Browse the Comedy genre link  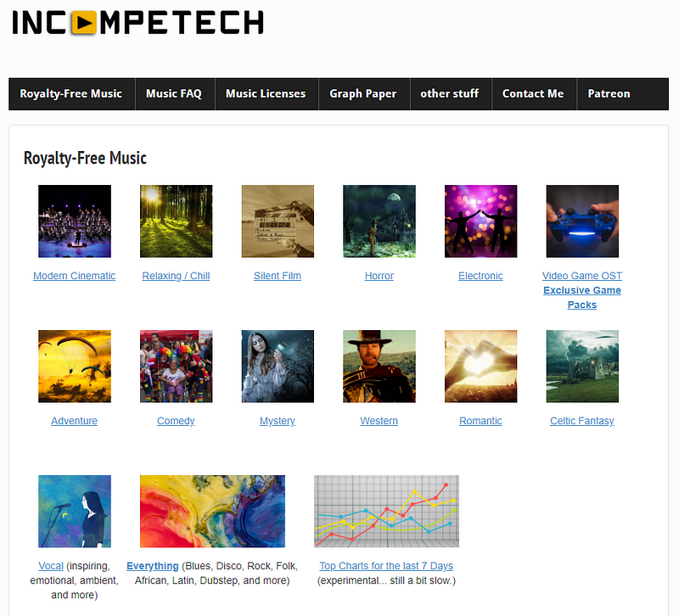(176, 421)
